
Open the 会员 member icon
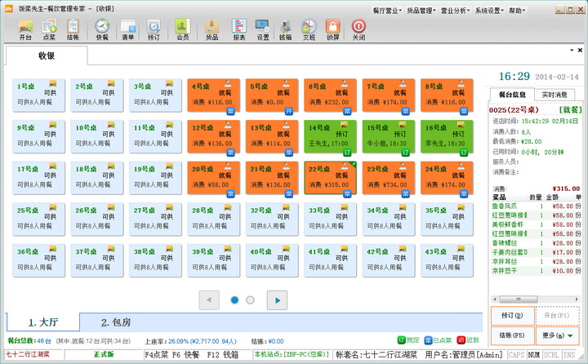tap(182, 29)
